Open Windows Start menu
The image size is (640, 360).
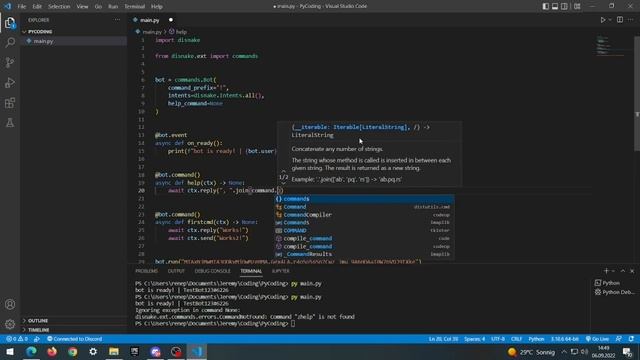10,352
